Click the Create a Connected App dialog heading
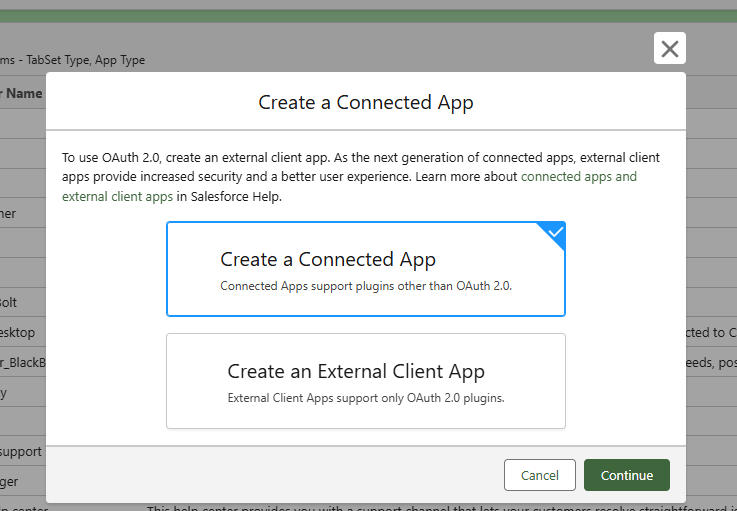This screenshot has width=737, height=511. point(366,102)
